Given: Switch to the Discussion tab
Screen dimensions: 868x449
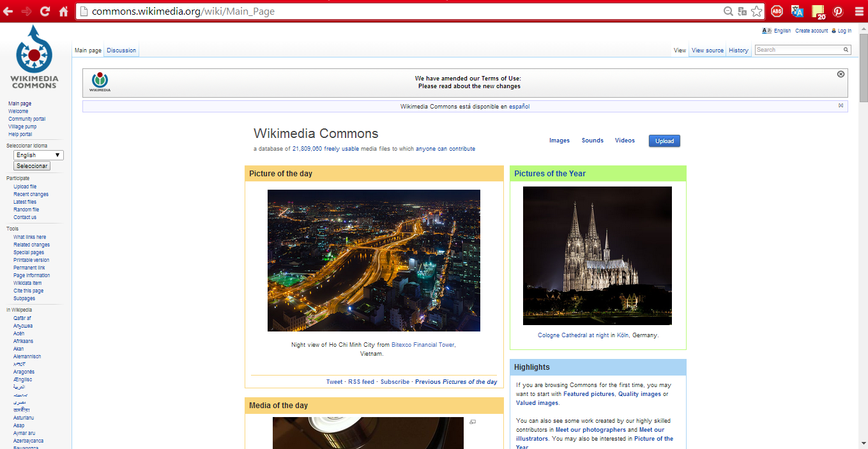Looking at the screenshot, I should (x=121, y=50).
